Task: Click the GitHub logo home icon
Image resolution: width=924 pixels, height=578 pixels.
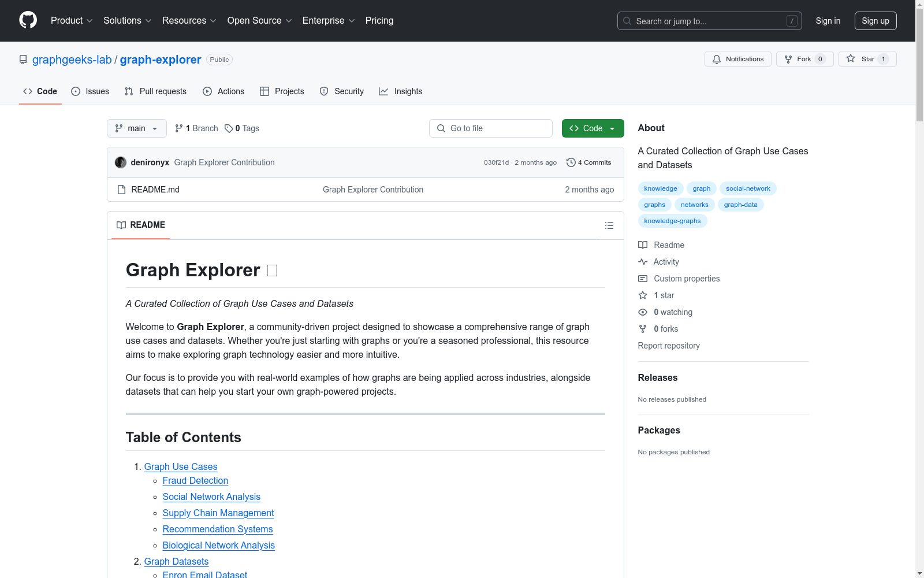Action: (28, 20)
